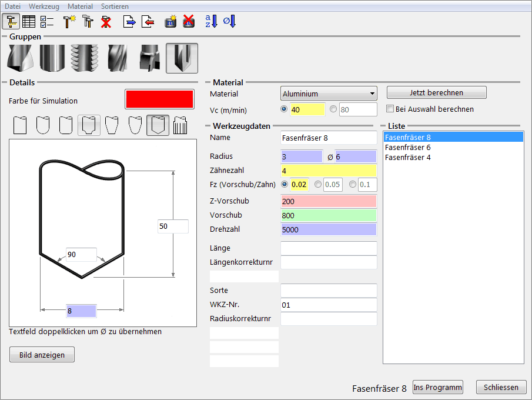Image resolution: width=532 pixels, height=400 pixels.
Task: Choose the tapered ball tool shape
Action: pyautogui.click(x=135, y=125)
